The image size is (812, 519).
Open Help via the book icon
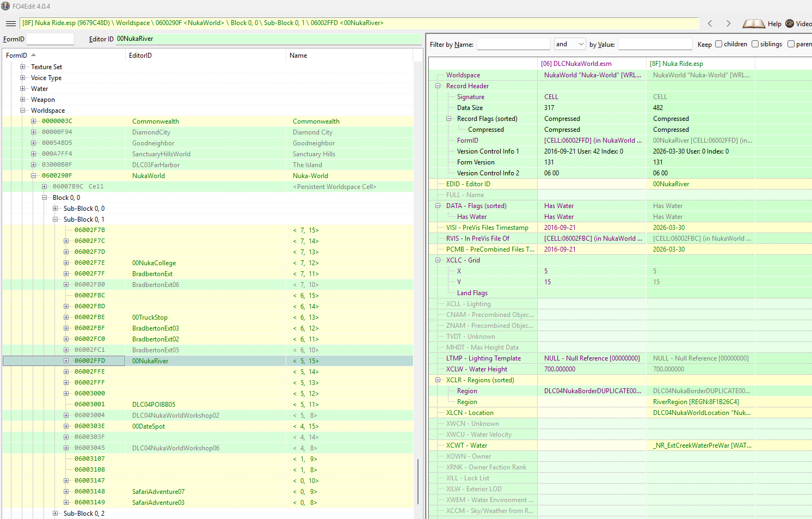(x=753, y=23)
